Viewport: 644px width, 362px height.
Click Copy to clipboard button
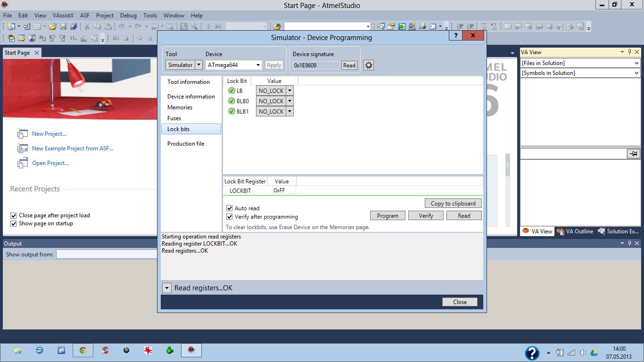point(453,203)
